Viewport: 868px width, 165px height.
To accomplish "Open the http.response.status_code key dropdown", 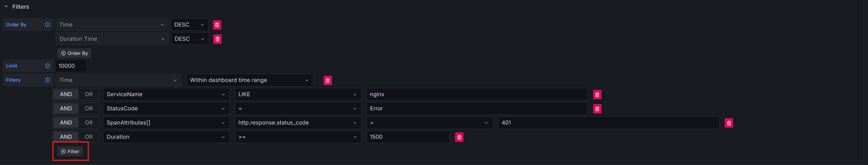I will [298, 123].
